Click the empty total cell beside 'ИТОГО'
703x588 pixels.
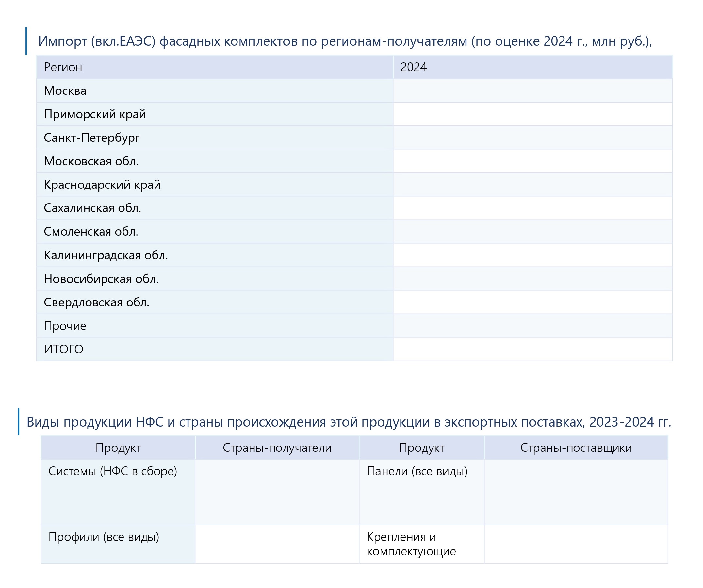tap(532, 349)
